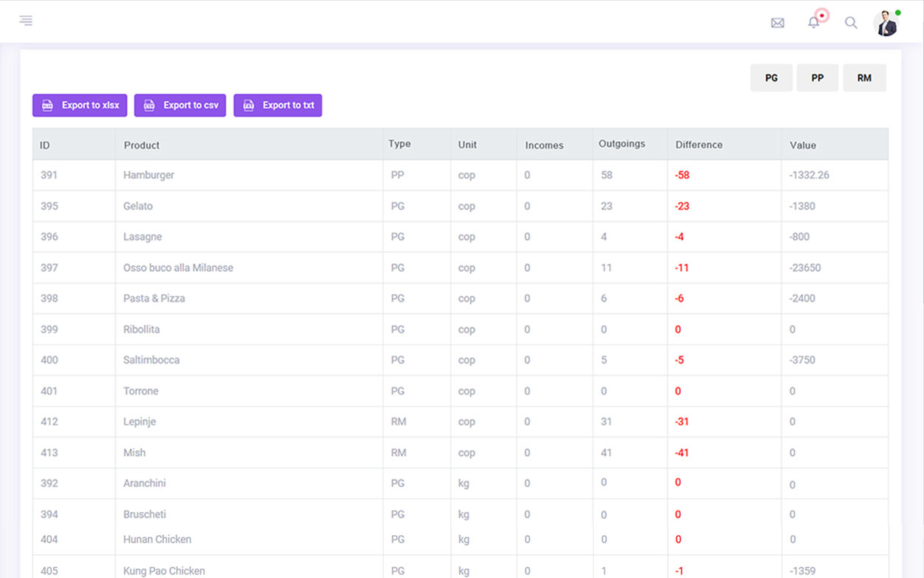Click the Export to xlsx label
The width and height of the screenshot is (924, 578).
click(90, 106)
